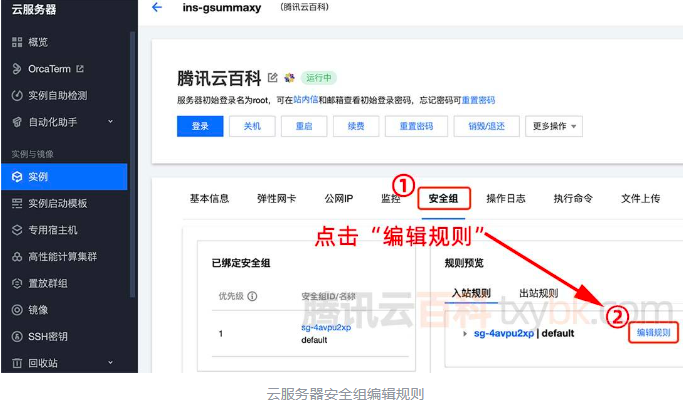Click the info icon next to 优先级
This screenshot has height=410, width=683.
click(x=252, y=297)
